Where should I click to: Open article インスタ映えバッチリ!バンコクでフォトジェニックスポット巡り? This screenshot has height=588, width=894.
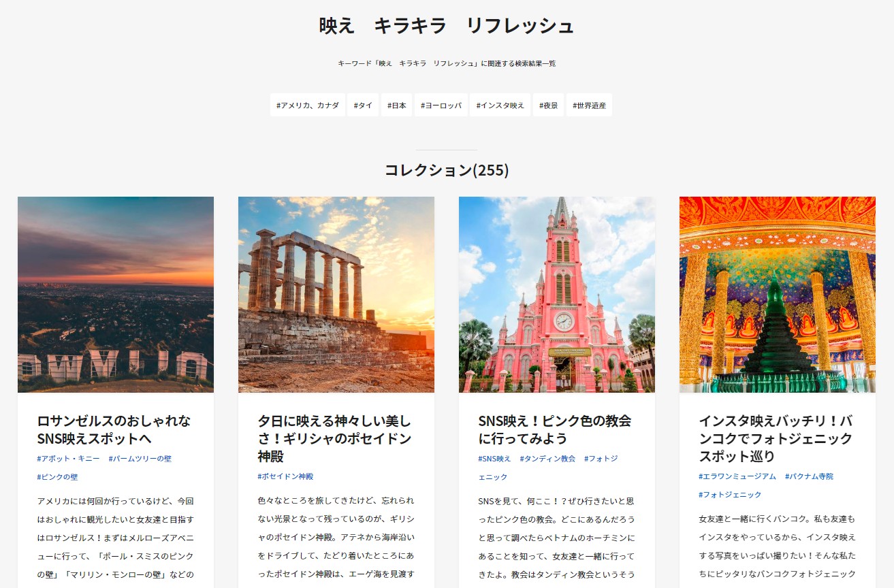click(776, 438)
